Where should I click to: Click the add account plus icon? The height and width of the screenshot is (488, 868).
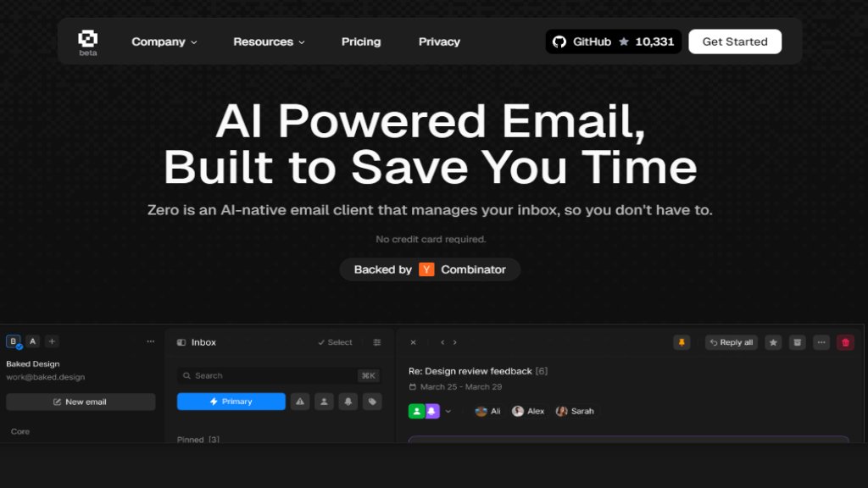click(x=52, y=341)
